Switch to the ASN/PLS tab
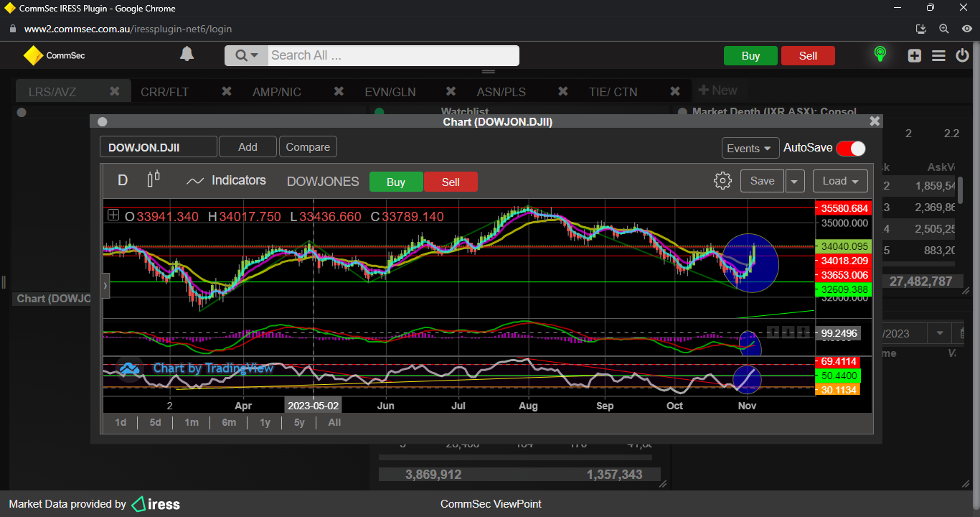Viewport: 980px width, 517px height. pyautogui.click(x=501, y=92)
